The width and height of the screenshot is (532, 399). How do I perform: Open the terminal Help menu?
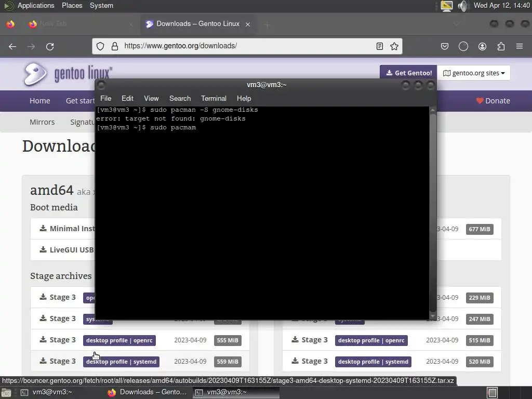point(244,98)
